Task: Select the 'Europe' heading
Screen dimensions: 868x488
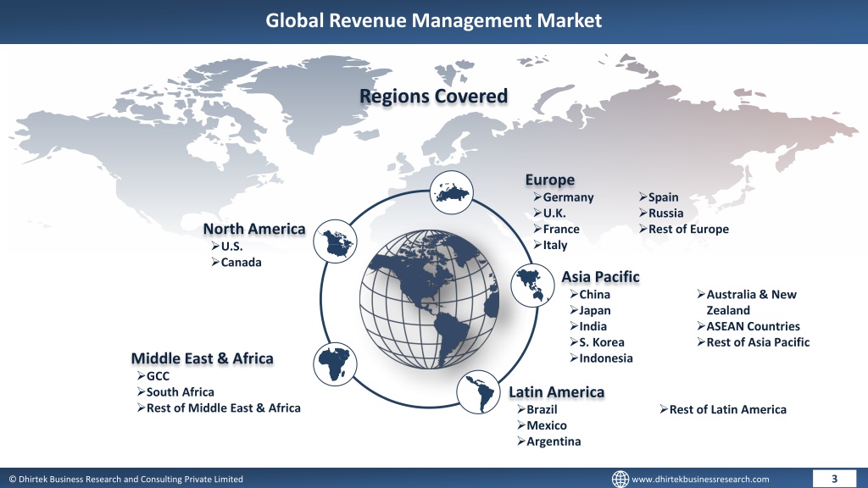Action: 549,180
